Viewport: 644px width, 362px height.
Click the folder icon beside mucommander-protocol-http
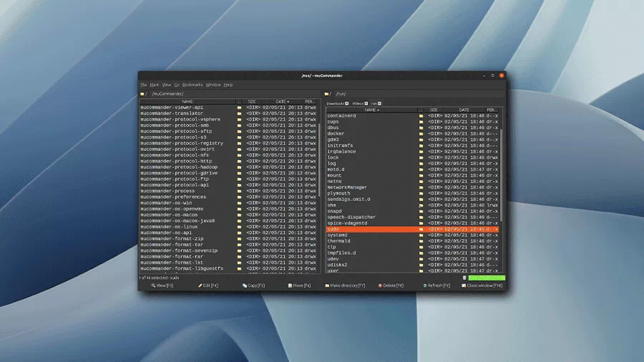[239, 161]
